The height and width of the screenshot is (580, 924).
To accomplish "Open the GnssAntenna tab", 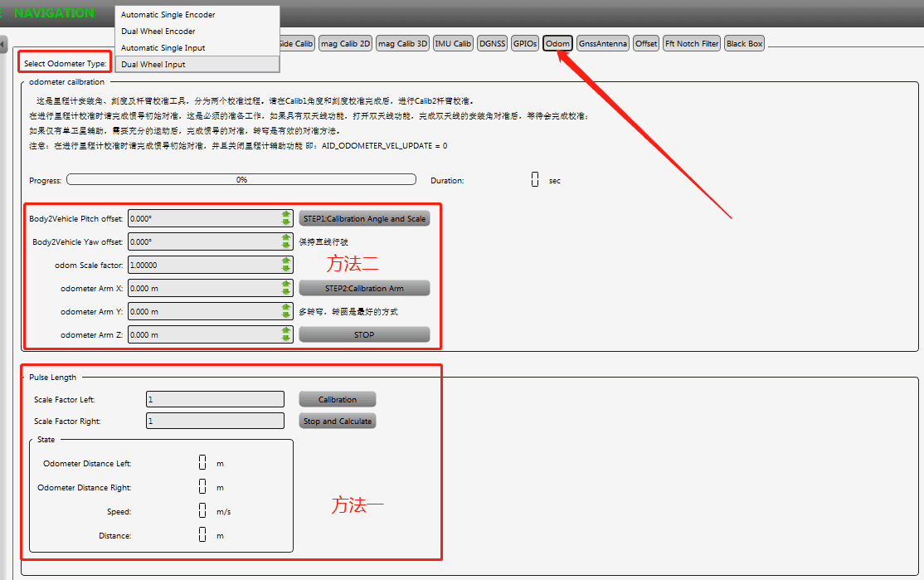I will [603, 44].
